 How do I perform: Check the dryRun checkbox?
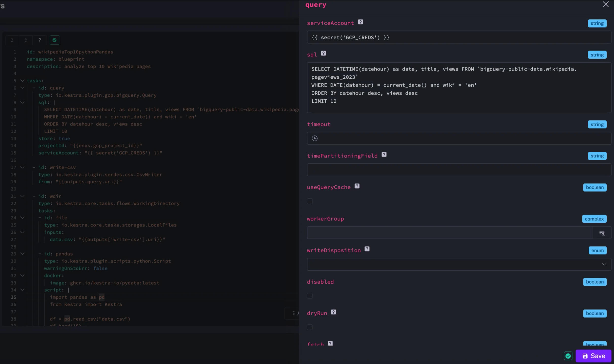[x=310, y=327]
